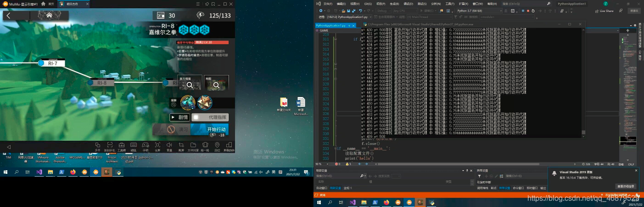Select the RI-8 operation node
Viewport: 644px width, 207px height.
(x=101, y=83)
